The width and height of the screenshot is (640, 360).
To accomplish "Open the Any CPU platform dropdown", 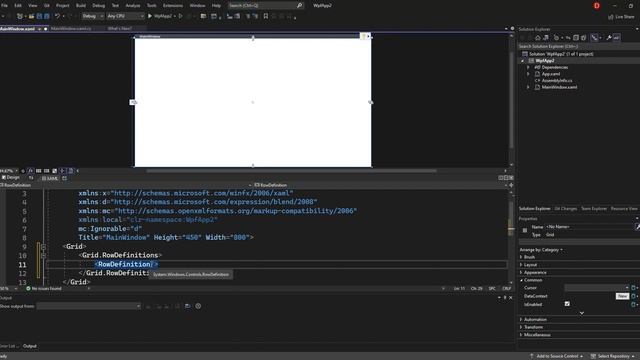I will coord(125,16).
